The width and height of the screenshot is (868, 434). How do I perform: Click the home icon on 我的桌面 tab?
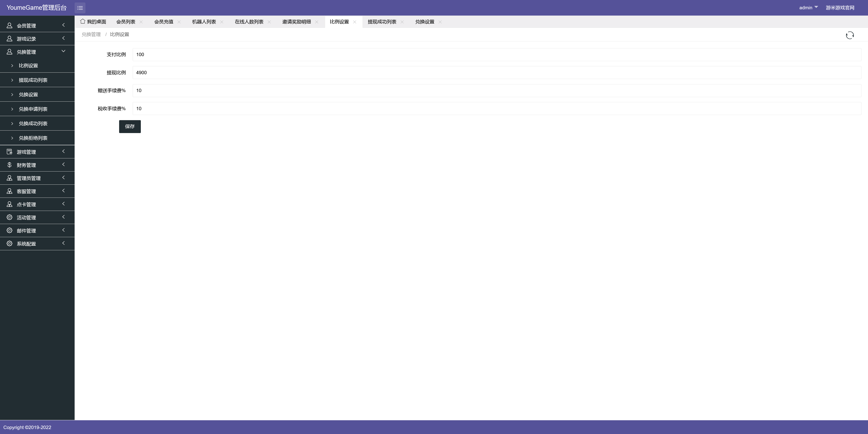click(x=83, y=21)
